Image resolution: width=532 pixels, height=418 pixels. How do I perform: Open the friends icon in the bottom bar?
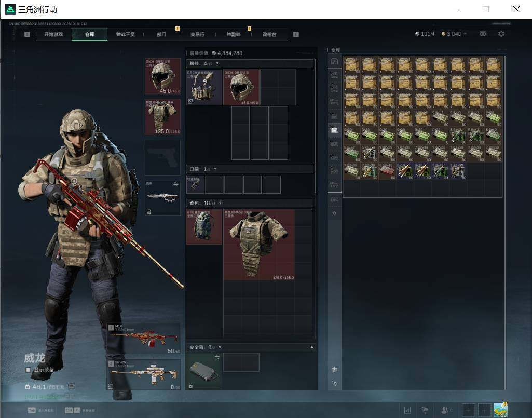tap(445, 410)
